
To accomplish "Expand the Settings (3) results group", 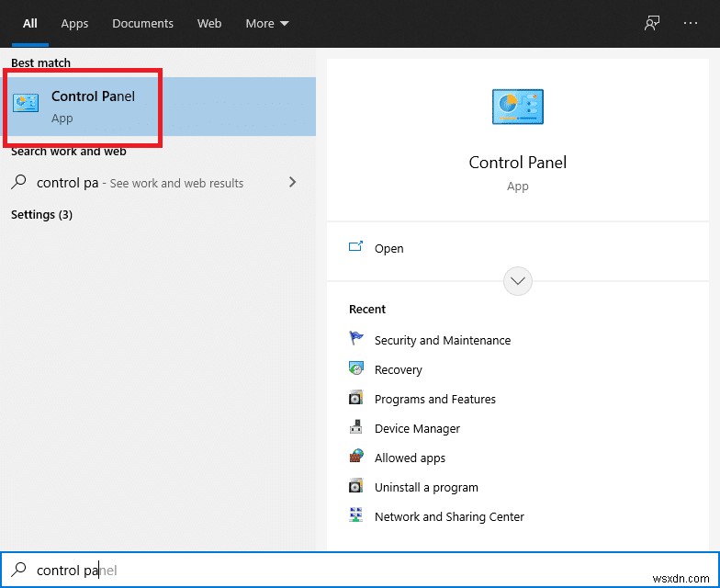I will click(x=42, y=215).
